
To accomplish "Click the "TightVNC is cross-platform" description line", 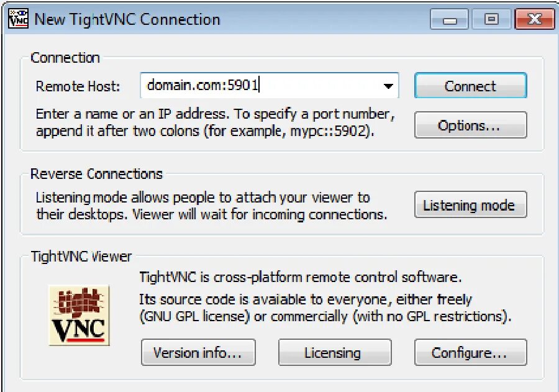I will [x=300, y=277].
